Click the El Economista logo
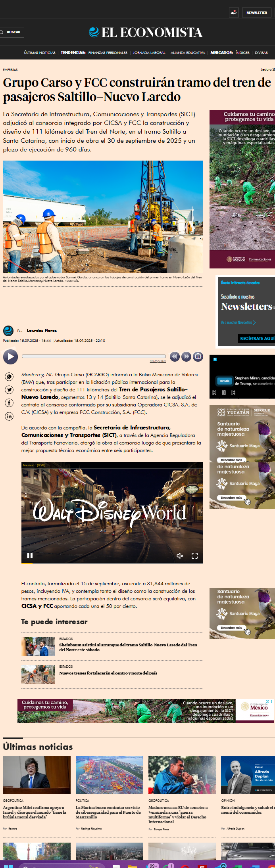The height and width of the screenshot is (868, 275). 146,33
